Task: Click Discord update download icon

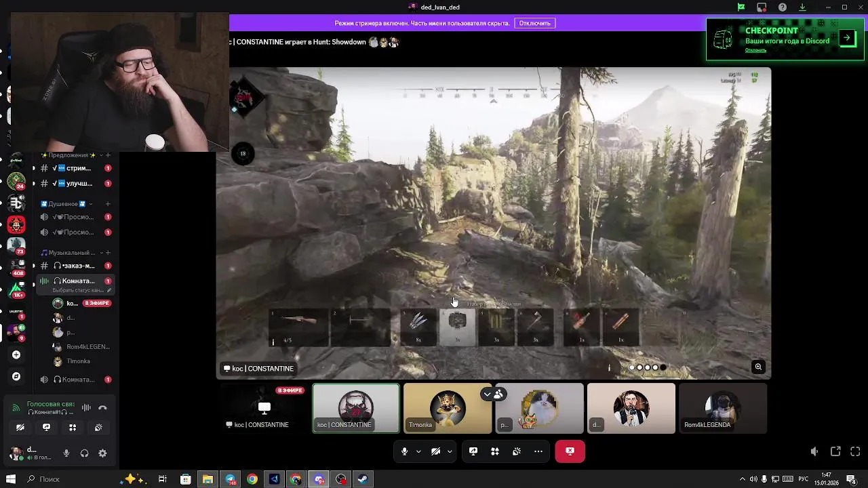Action: [x=802, y=7]
